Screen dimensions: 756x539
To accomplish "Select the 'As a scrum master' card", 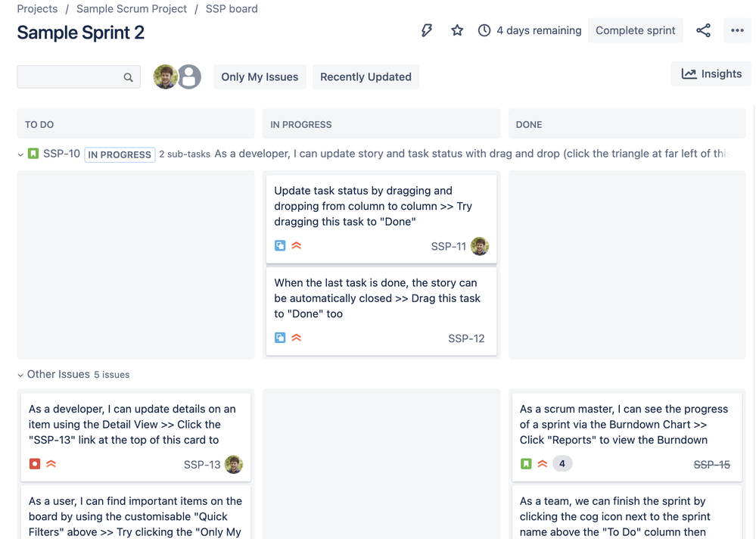I will pos(627,438).
